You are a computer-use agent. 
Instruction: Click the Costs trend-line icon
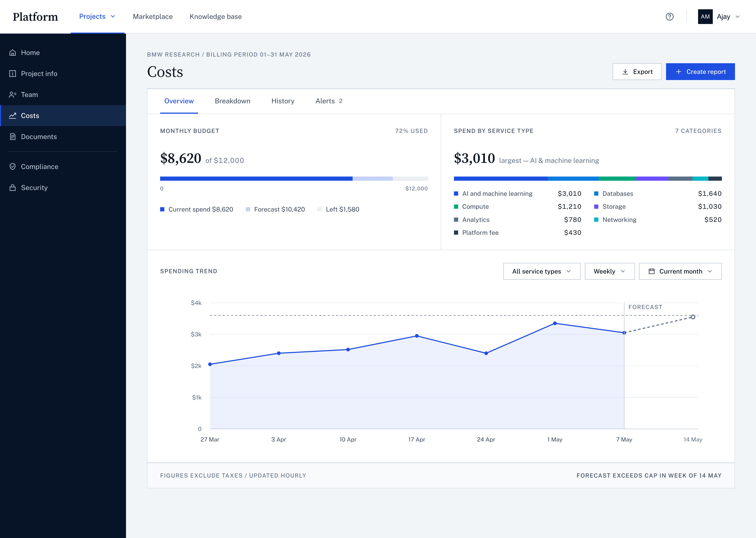click(13, 116)
